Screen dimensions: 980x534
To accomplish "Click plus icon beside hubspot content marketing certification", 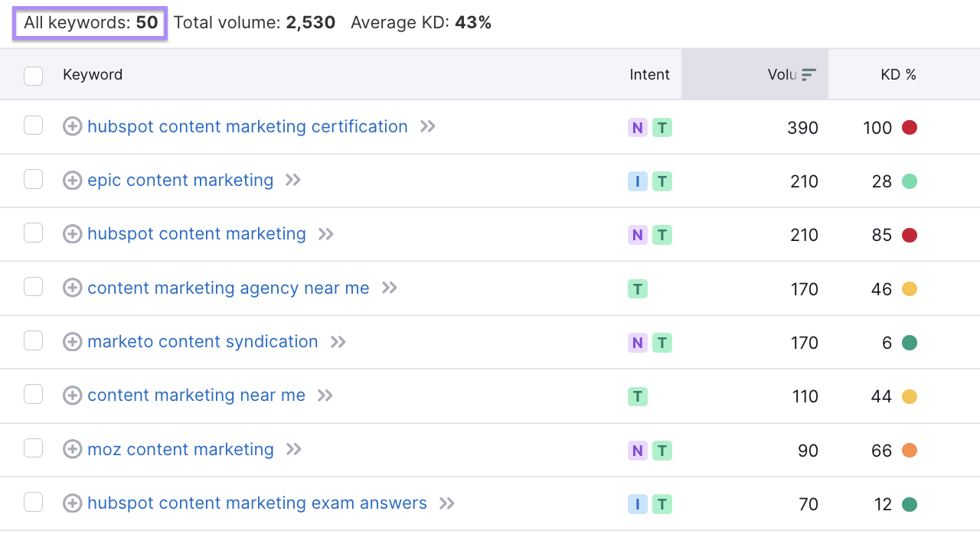I will [x=72, y=127].
